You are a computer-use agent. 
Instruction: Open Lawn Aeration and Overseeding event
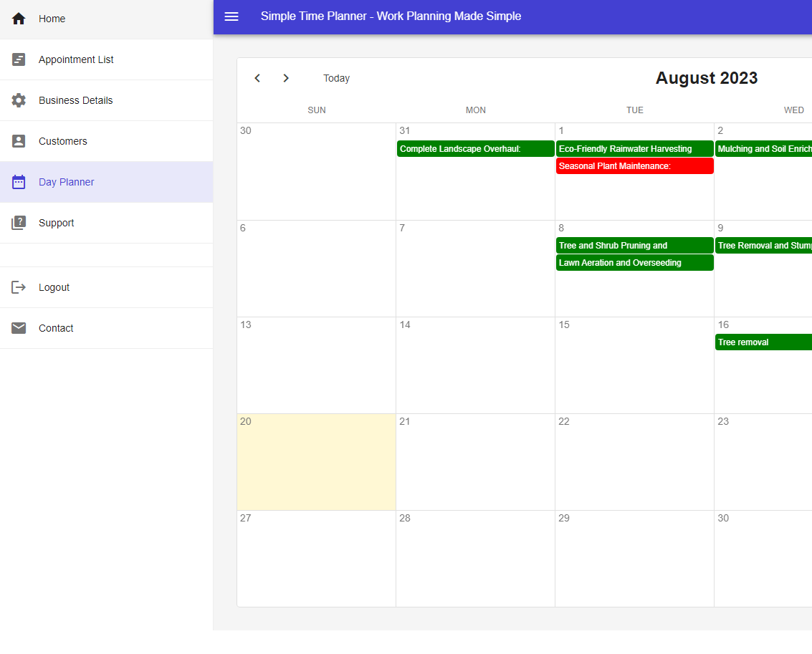coord(634,263)
